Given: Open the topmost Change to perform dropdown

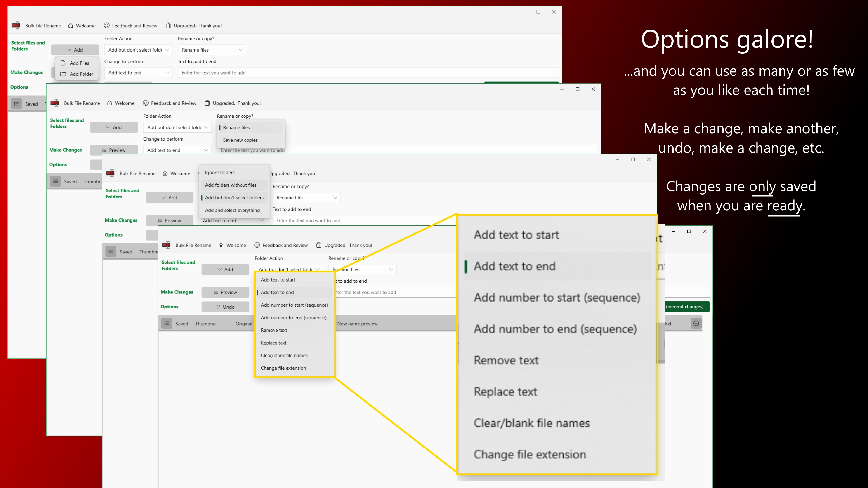Looking at the screenshot, I should (138, 73).
